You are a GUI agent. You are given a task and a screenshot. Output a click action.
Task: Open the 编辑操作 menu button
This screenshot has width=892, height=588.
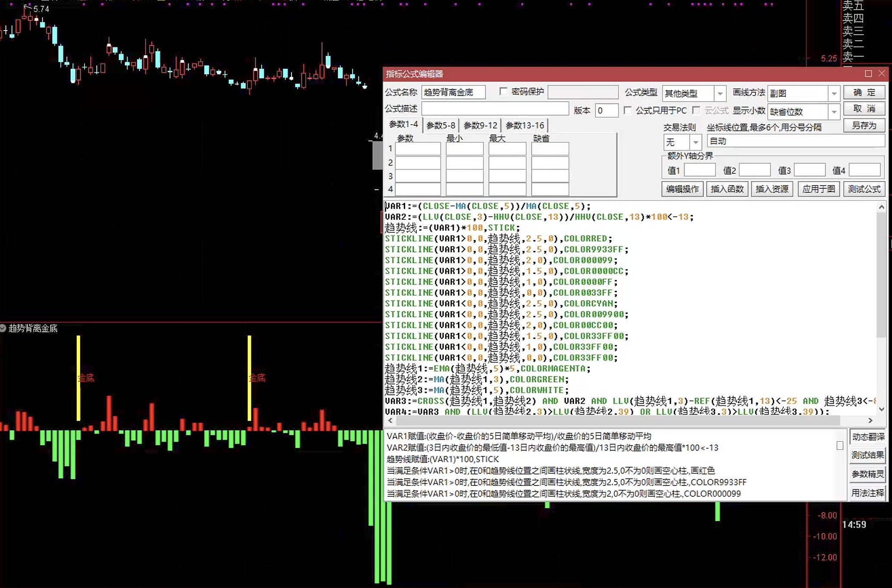coord(682,189)
